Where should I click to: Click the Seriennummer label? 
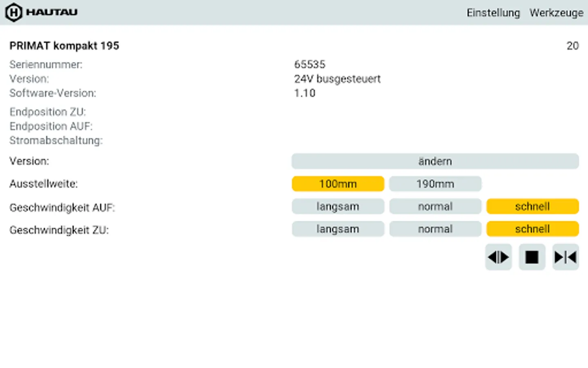point(46,65)
